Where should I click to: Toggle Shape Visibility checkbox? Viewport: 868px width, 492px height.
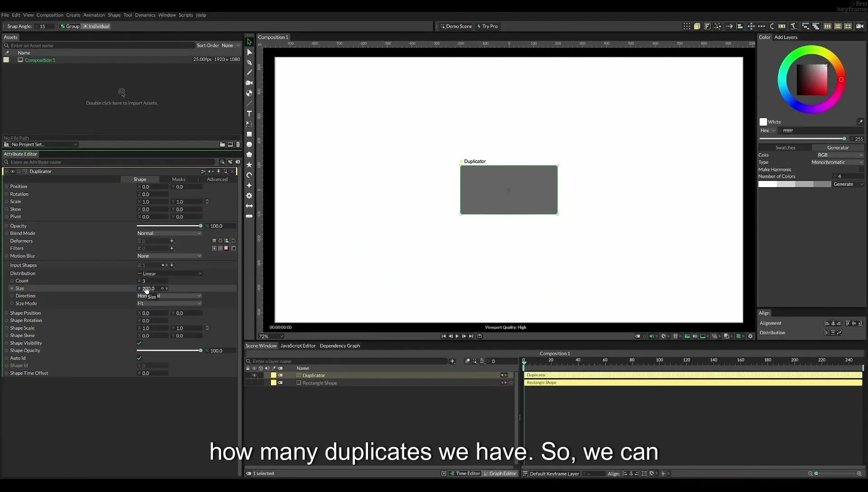tap(140, 343)
